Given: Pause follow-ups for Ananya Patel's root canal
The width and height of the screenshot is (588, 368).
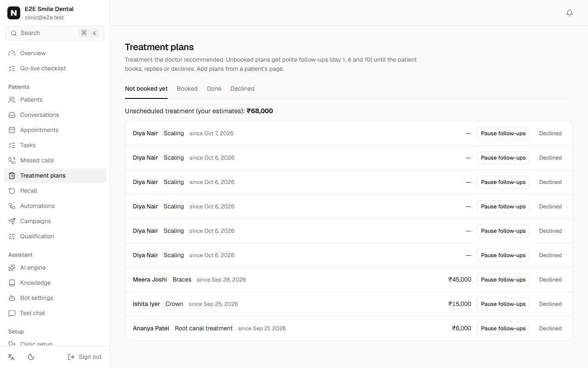Looking at the screenshot, I should click(x=503, y=328).
